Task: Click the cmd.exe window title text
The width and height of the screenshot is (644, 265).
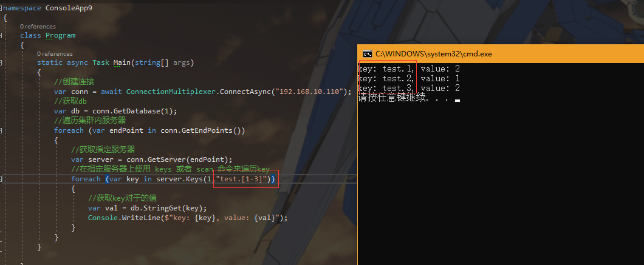Action: tap(434, 54)
